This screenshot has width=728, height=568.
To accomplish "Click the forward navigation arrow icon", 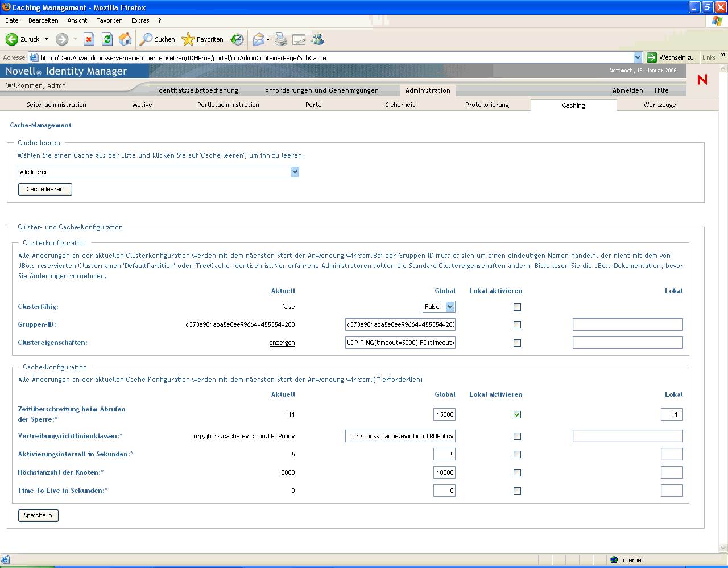I will pos(62,39).
